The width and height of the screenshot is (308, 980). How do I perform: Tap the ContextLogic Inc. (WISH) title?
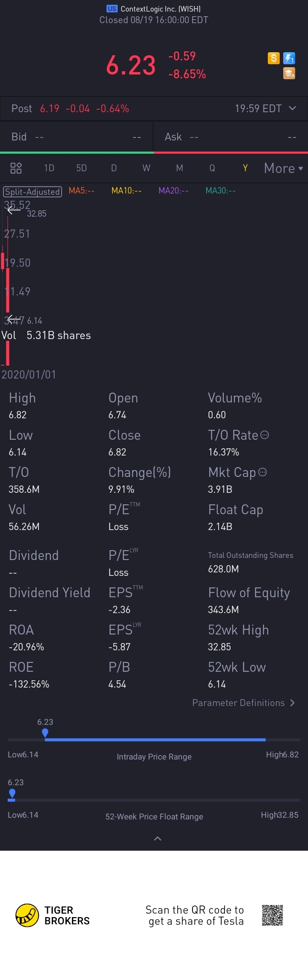[x=154, y=9]
